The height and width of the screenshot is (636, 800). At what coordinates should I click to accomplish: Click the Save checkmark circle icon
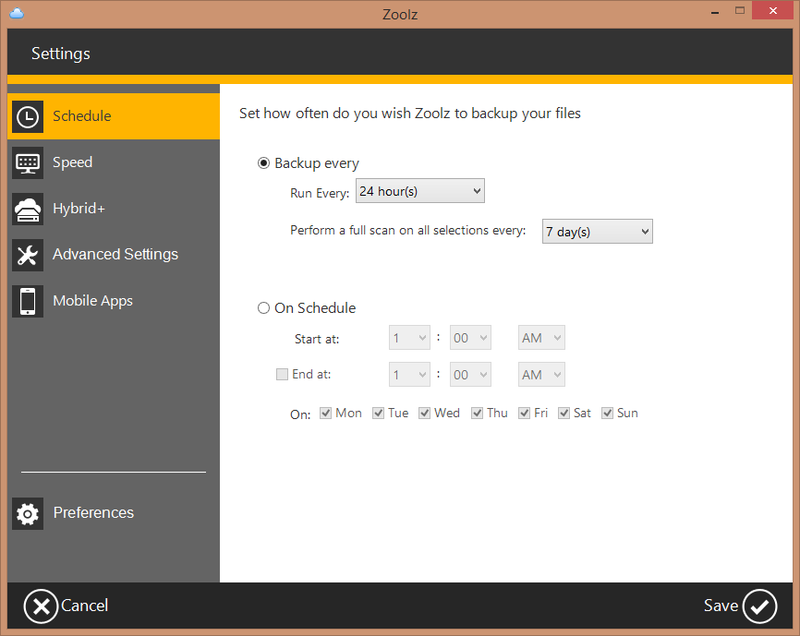click(760, 606)
